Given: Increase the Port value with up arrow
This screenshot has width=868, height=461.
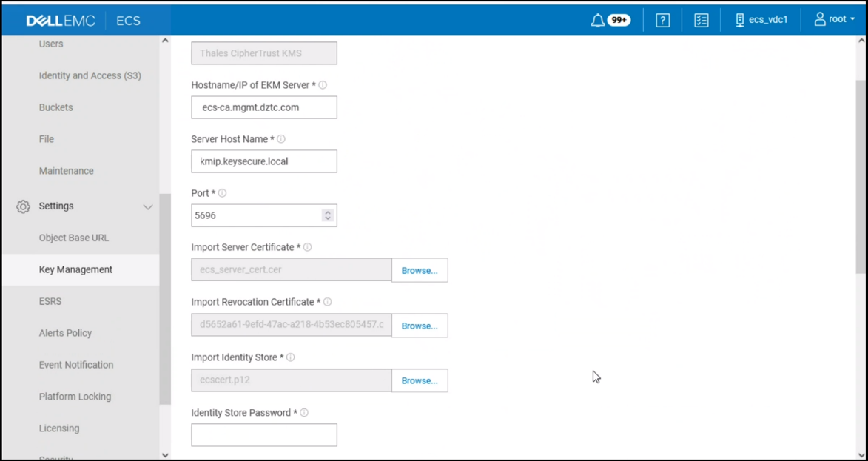Looking at the screenshot, I should click(x=328, y=212).
